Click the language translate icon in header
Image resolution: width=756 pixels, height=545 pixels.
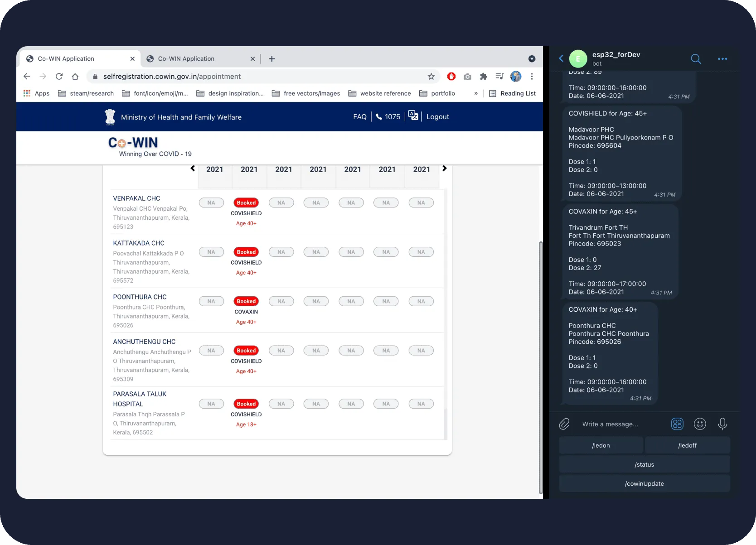tap(413, 116)
